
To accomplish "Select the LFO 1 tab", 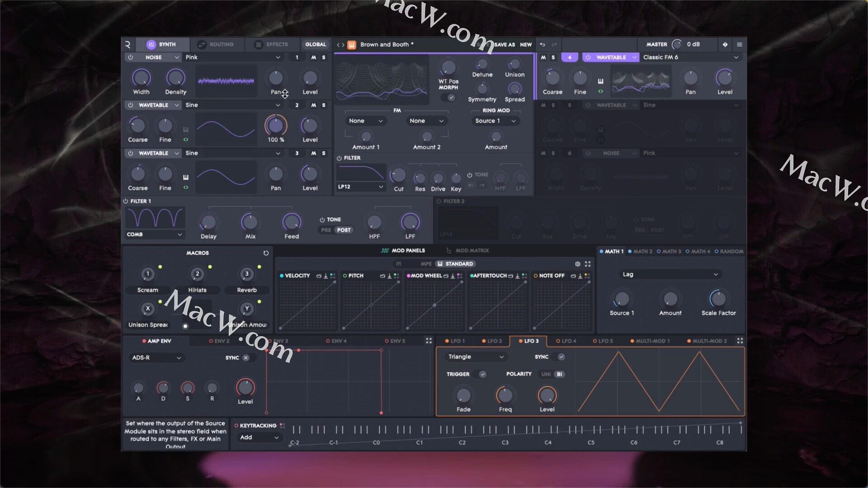I will pyautogui.click(x=455, y=341).
